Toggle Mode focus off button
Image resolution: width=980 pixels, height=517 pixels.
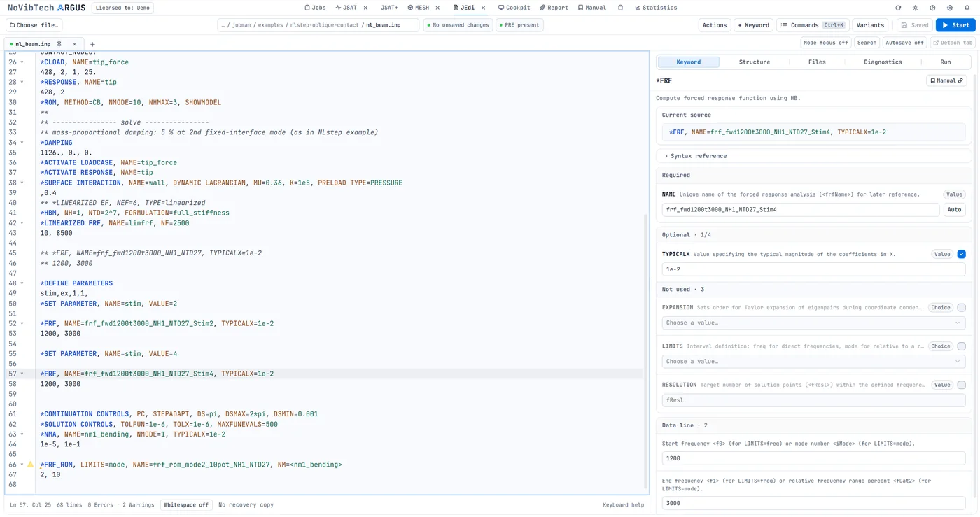click(825, 43)
